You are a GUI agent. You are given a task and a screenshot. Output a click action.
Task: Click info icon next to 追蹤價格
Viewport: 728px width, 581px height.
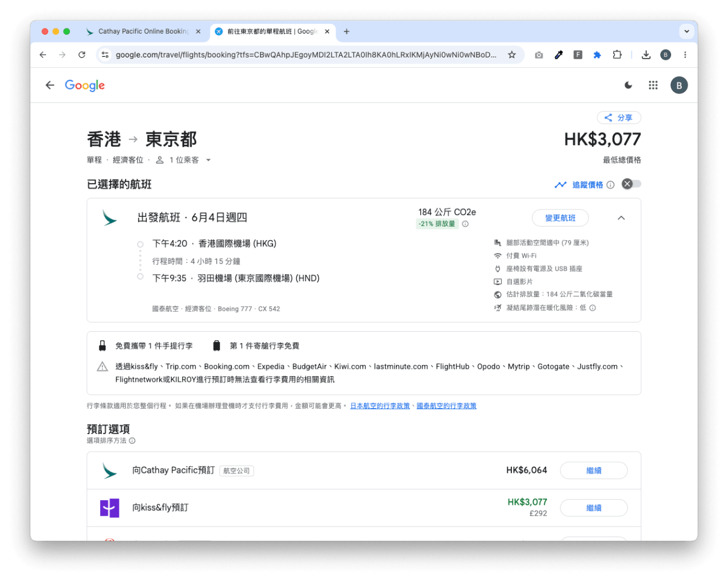(x=610, y=185)
